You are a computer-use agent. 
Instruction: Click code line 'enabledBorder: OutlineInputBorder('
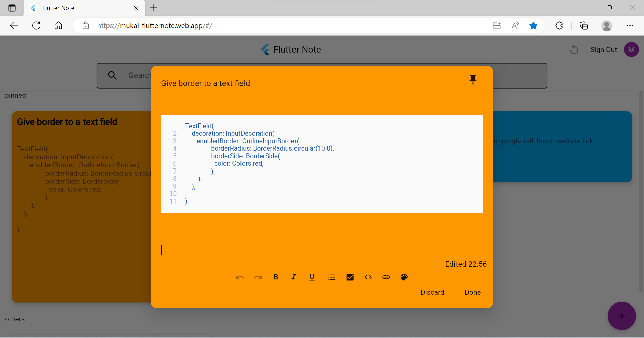248,141
